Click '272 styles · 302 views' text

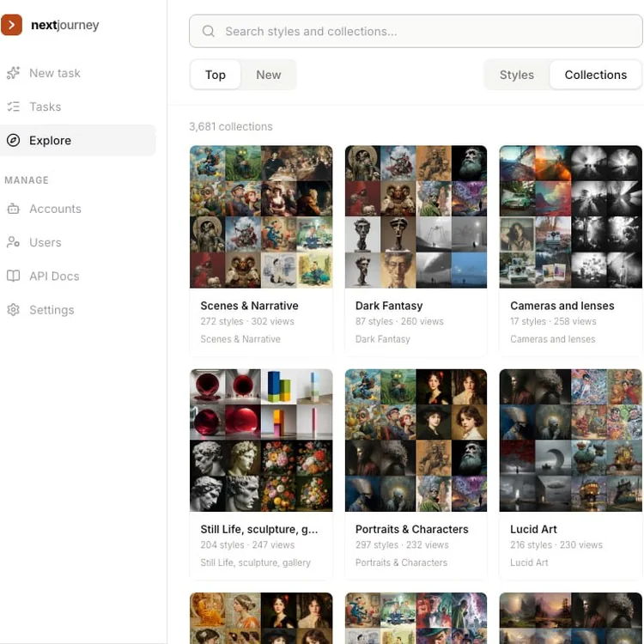click(x=247, y=321)
